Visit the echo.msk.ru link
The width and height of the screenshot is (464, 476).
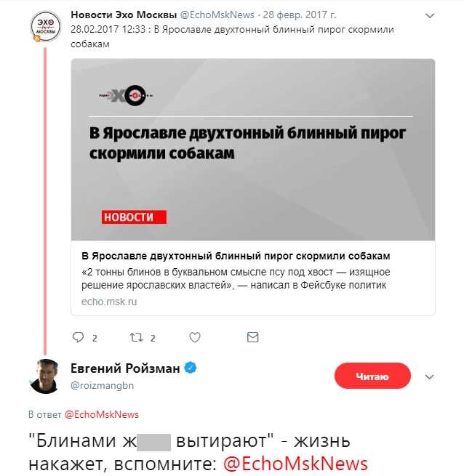109,302
